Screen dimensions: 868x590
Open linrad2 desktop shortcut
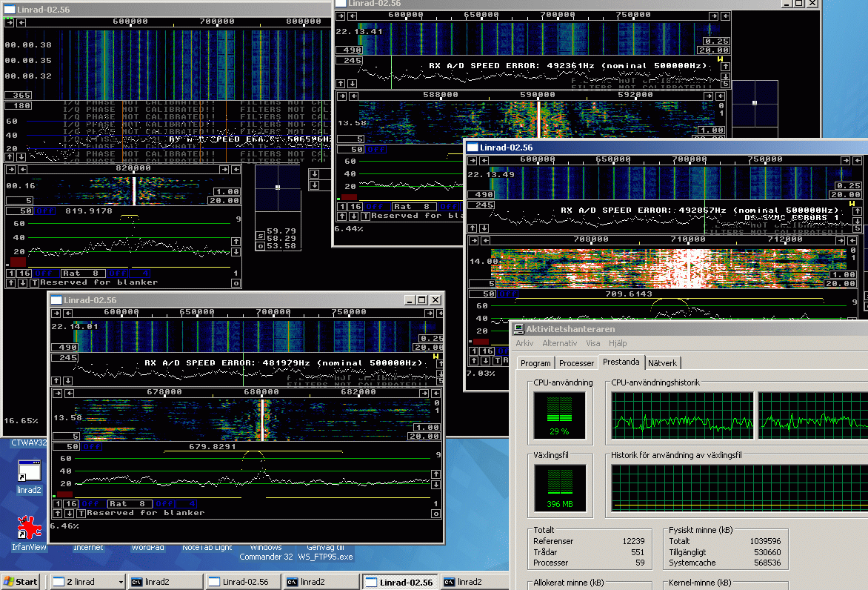click(29, 477)
